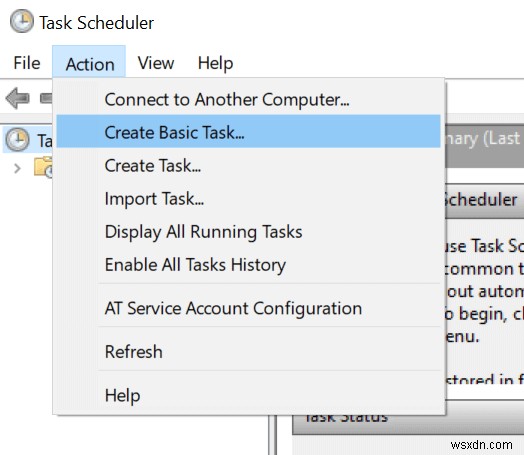This screenshot has width=524, height=455.
Task: Open AT Service Account Configuration
Action: pyautogui.click(x=248, y=308)
